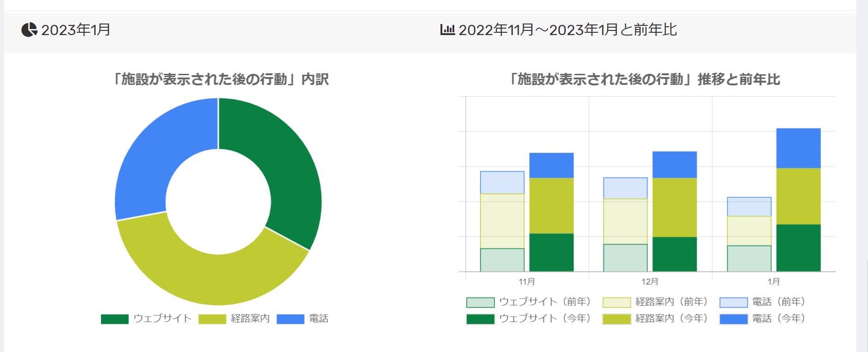
Task: Toggle 電話（前年） legend swatch
Action: [734, 302]
